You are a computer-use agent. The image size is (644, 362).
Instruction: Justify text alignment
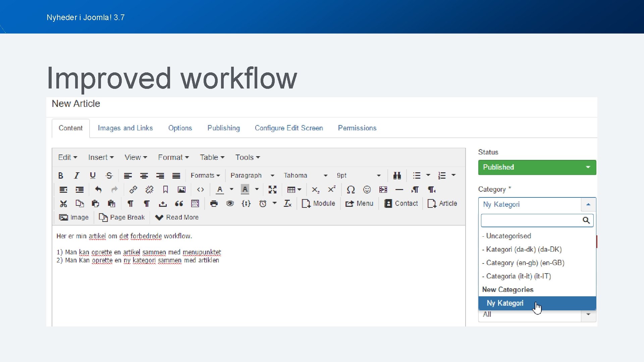[x=176, y=176]
